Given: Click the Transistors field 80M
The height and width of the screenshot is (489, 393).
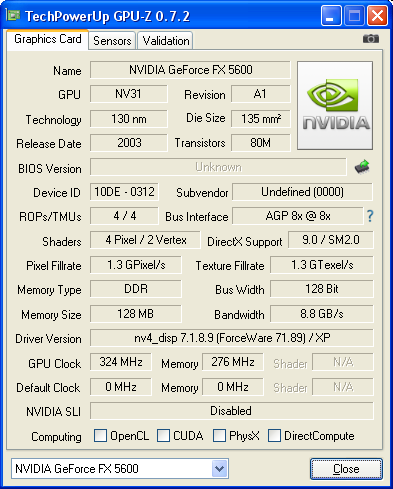Looking at the screenshot, I should (x=261, y=143).
